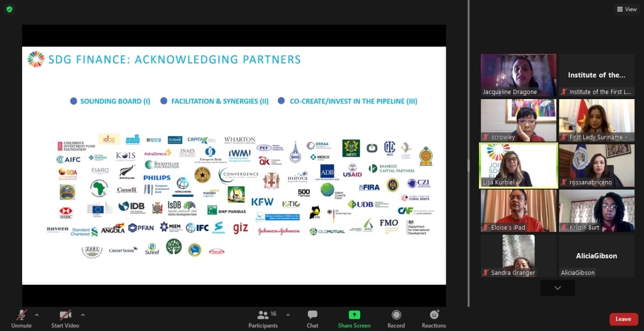Viewport: 644px width, 331px height.
Task: Click the PFAN logo on the slide
Action: [x=141, y=228]
